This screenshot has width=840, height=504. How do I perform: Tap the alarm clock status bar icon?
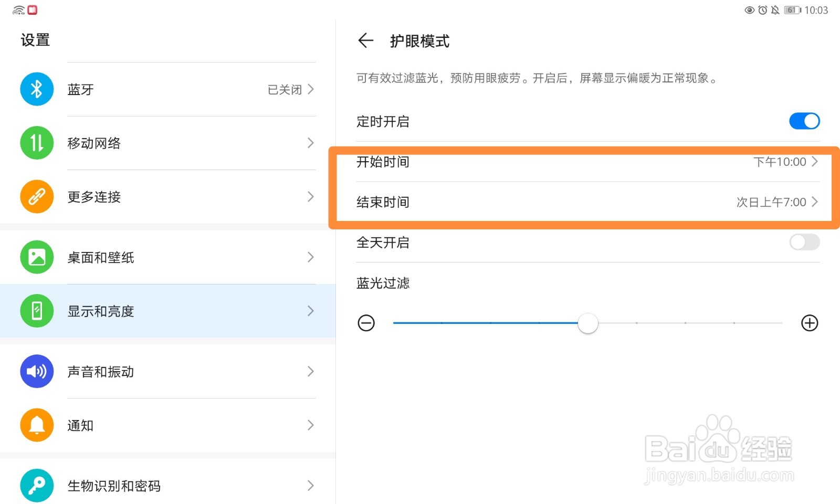762,10
